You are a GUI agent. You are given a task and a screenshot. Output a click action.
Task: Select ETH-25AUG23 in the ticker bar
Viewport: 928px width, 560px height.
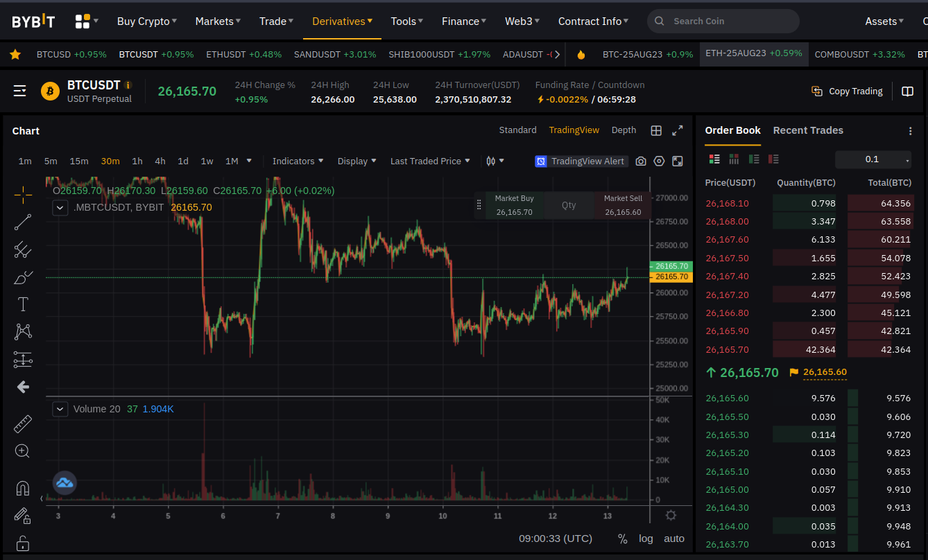(x=754, y=53)
